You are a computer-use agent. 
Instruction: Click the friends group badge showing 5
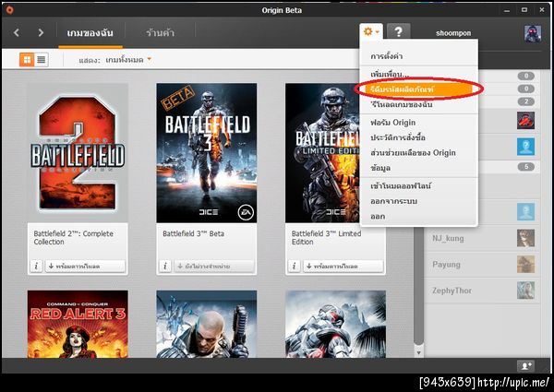[526, 167]
